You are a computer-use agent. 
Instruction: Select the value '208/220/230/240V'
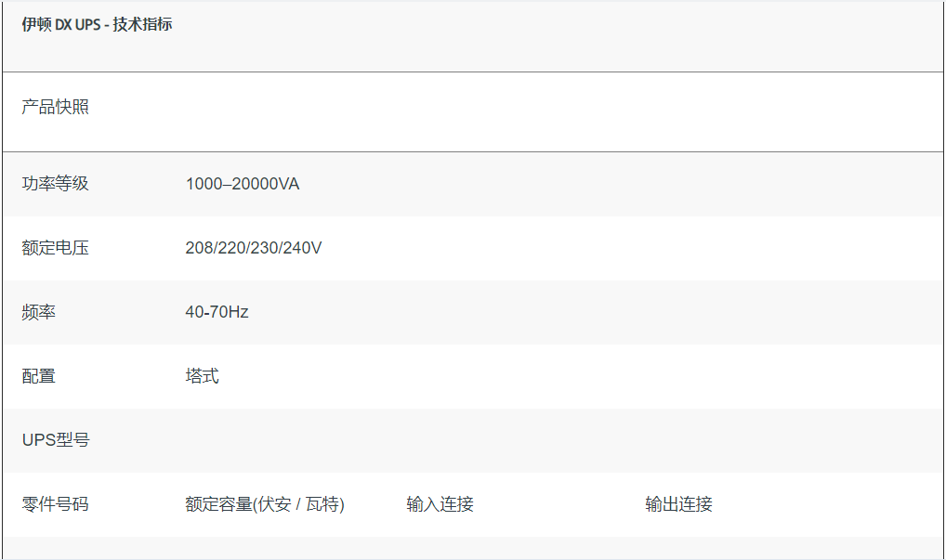point(254,248)
